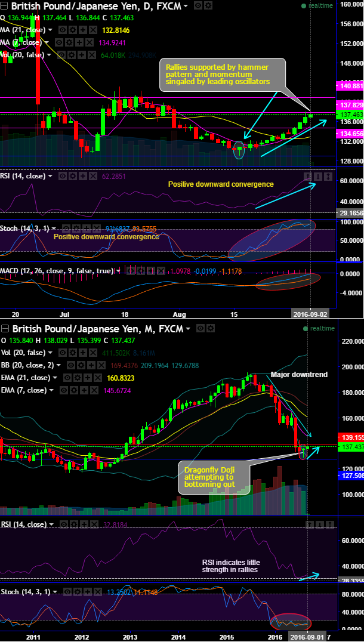Remove the daily RSI (14, close) indicator
The width and height of the screenshot is (364, 642).
click(x=93, y=177)
